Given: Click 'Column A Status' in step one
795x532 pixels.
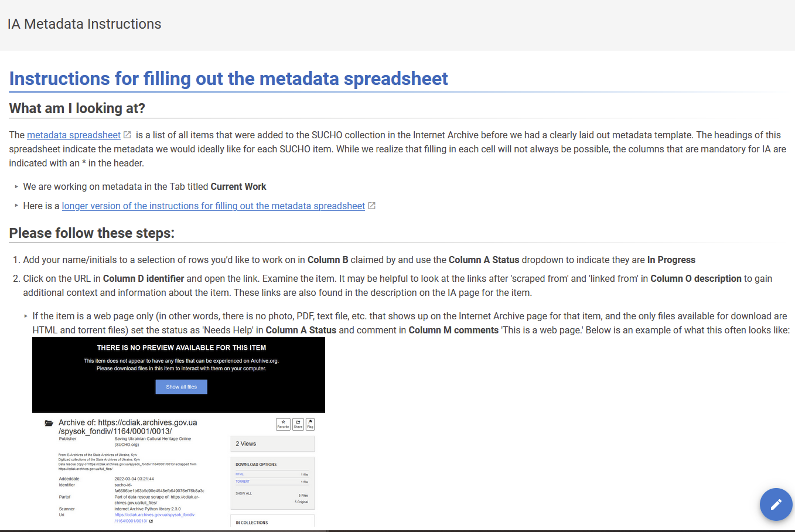Looking at the screenshot, I should pos(484,260).
